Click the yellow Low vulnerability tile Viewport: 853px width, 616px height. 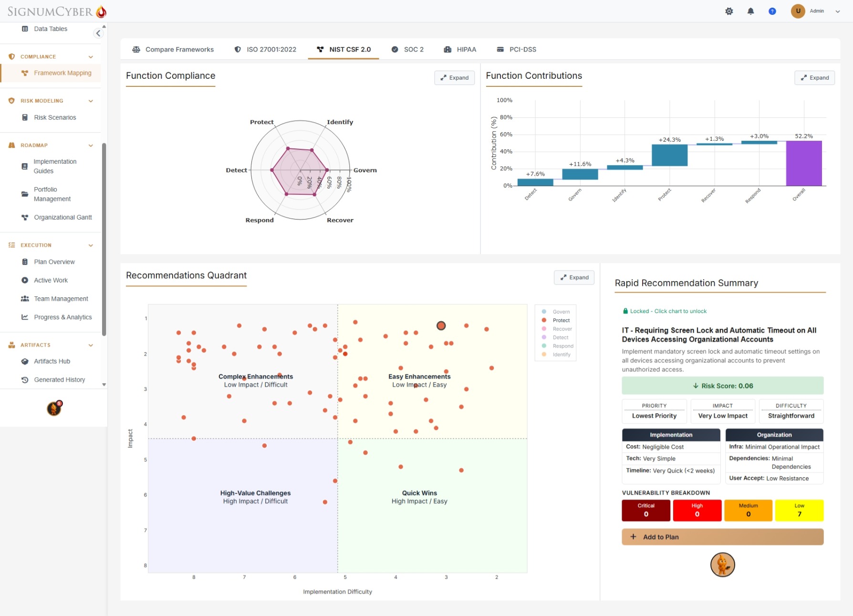pos(799,510)
